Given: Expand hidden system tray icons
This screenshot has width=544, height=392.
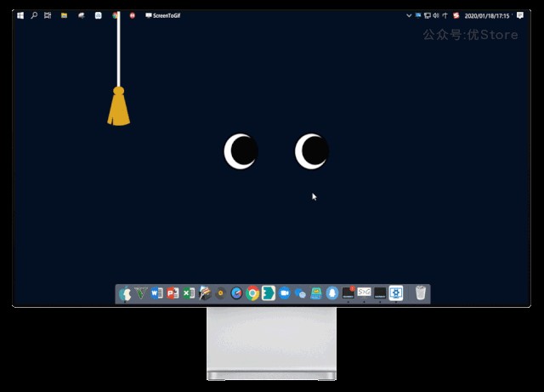Looking at the screenshot, I should pos(409,15).
